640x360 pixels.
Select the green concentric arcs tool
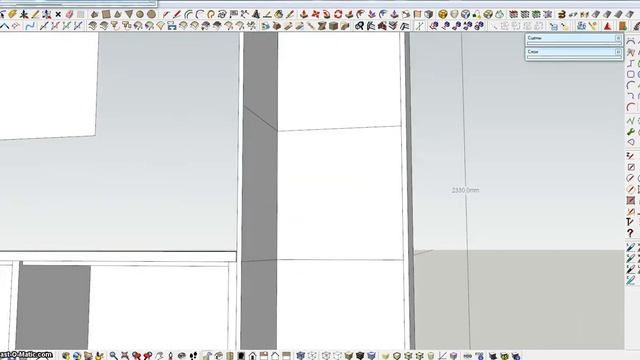188,15
